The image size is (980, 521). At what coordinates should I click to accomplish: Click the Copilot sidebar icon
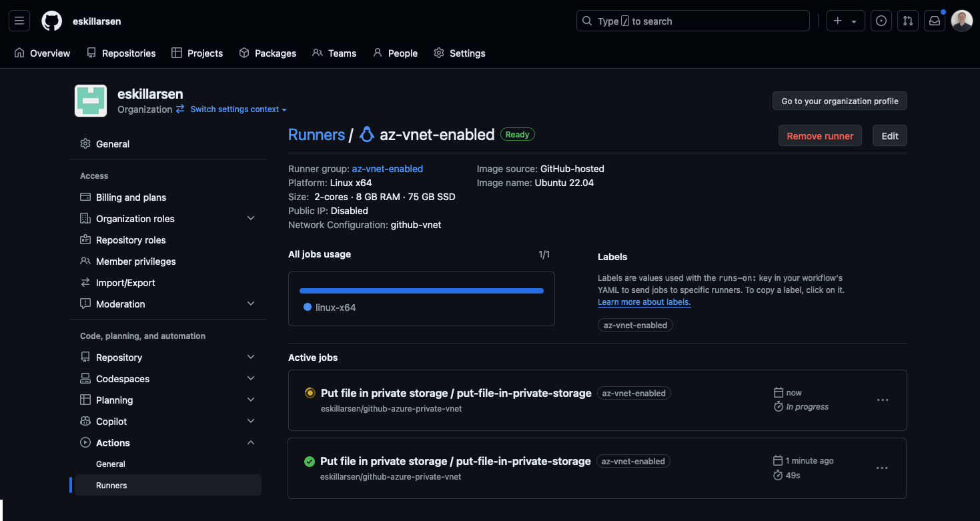click(85, 422)
